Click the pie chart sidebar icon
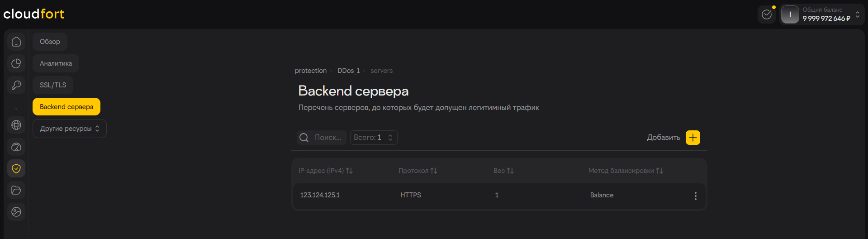This screenshot has height=239, width=868. pyautogui.click(x=16, y=63)
